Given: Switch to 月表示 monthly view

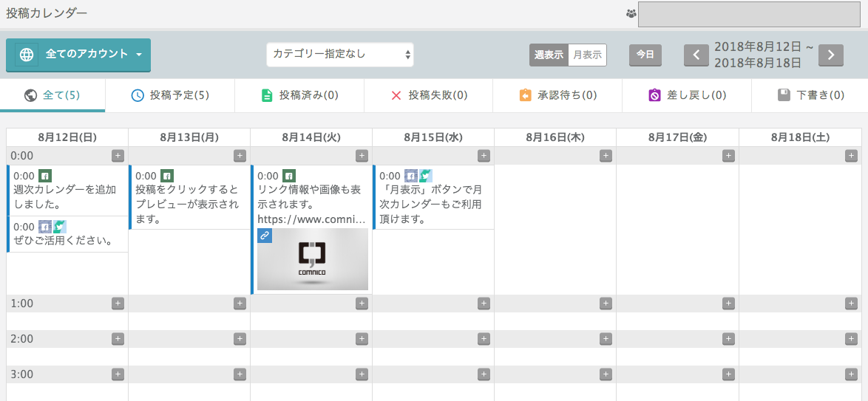Looking at the screenshot, I should (587, 55).
